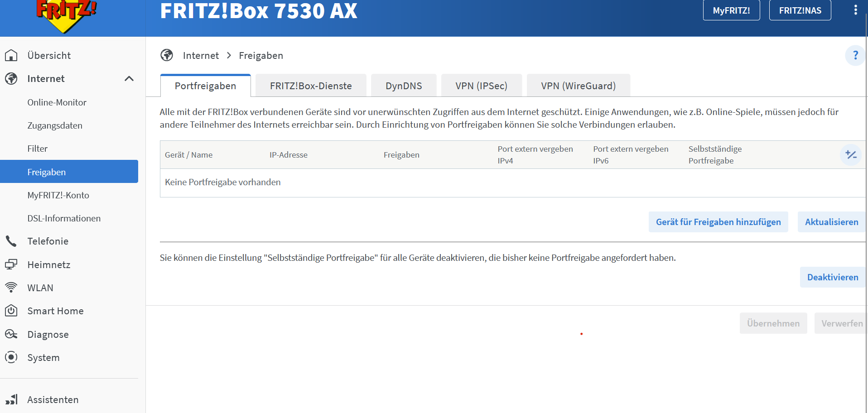Viewport: 868px width, 413px height.
Task: Click the Verwerfen button
Action: click(841, 323)
